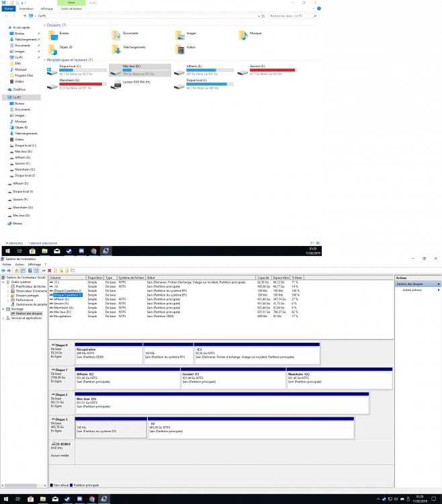Open the Action menu in Gestion de l'ordinateur
The image size is (442, 504).
19,265
